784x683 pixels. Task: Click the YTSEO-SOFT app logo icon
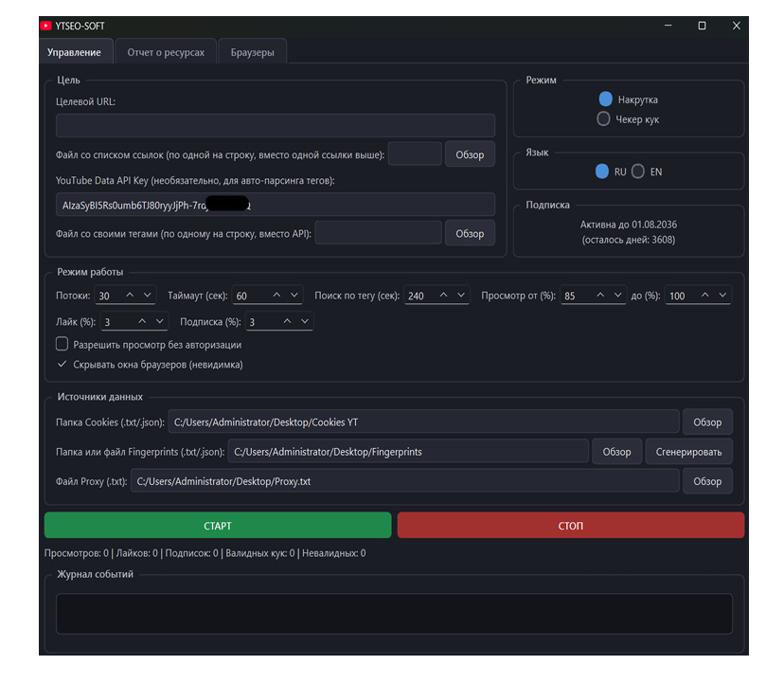tap(46, 26)
